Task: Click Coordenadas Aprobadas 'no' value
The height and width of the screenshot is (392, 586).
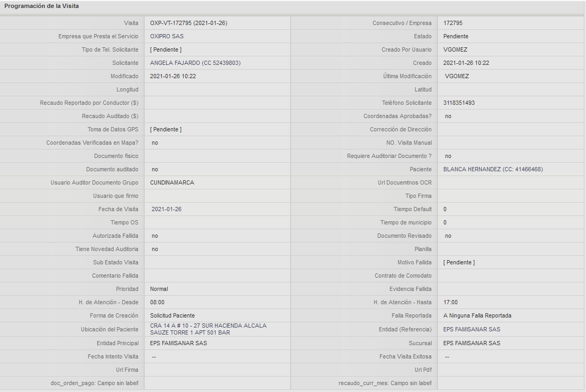Action: pos(448,116)
